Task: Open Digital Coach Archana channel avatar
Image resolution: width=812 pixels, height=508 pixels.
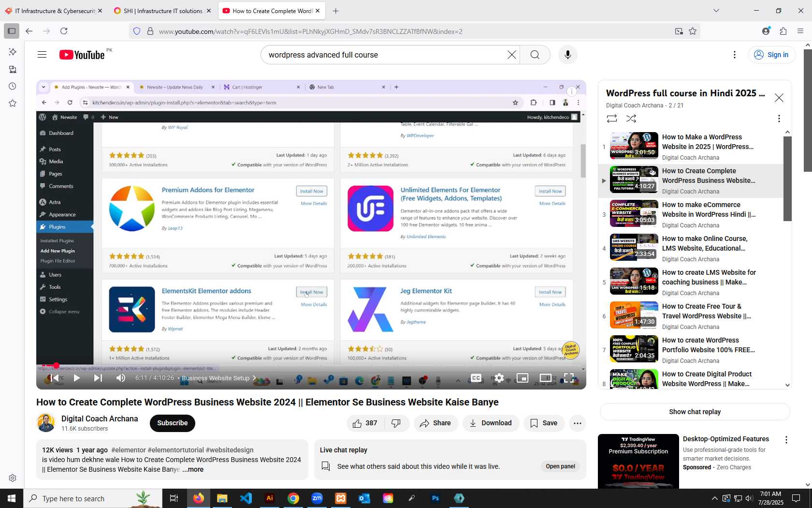Action: pyautogui.click(x=46, y=423)
